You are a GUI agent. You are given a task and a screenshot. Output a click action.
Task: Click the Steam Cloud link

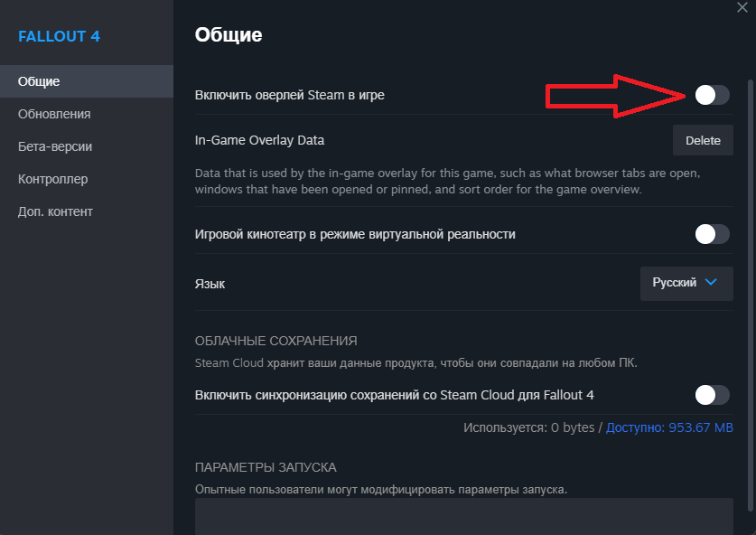pos(229,363)
